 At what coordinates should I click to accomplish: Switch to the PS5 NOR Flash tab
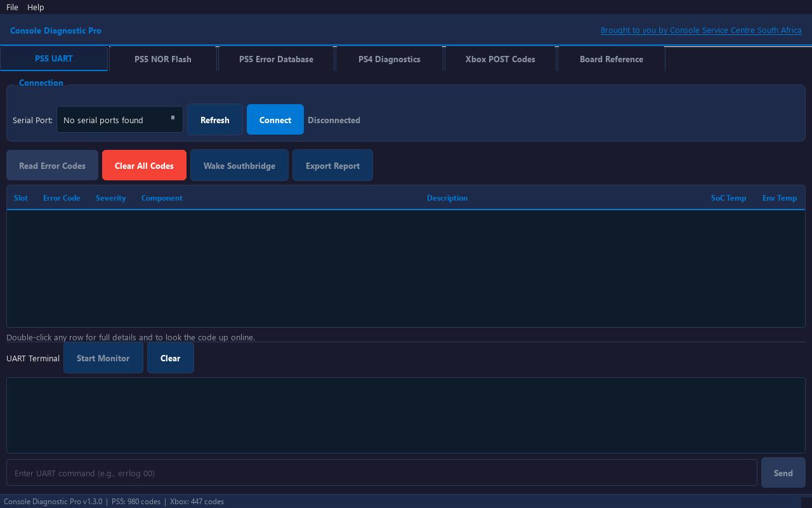coord(163,59)
